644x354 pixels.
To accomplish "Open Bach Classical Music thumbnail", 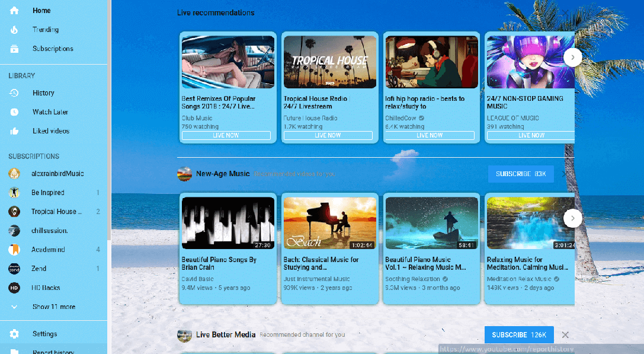I will tap(330, 223).
